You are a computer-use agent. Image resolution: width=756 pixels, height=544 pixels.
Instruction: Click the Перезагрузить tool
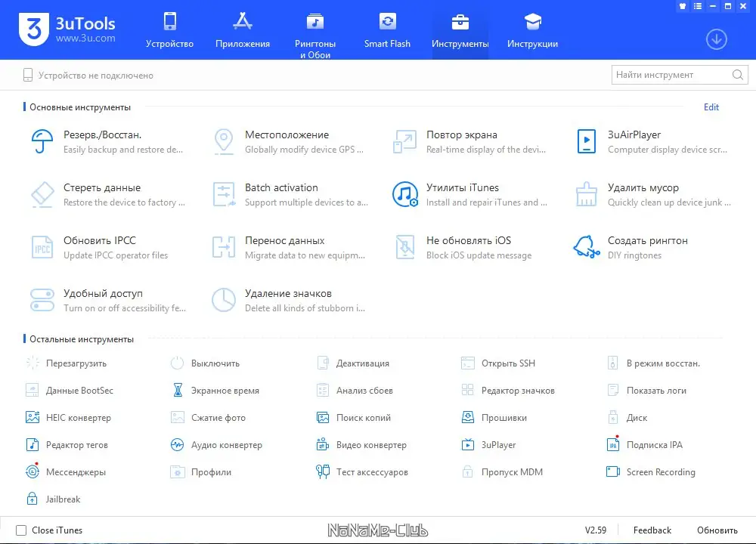coord(67,363)
